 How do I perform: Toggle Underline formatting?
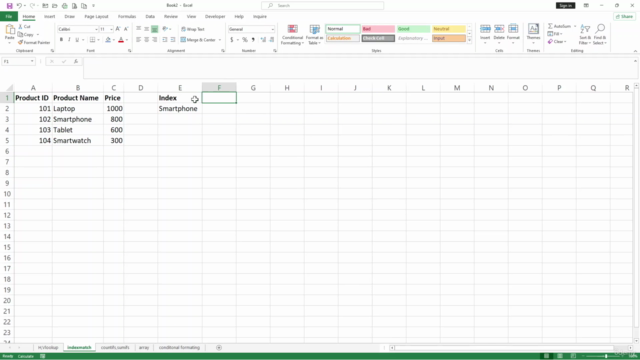[x=77, y=40]
